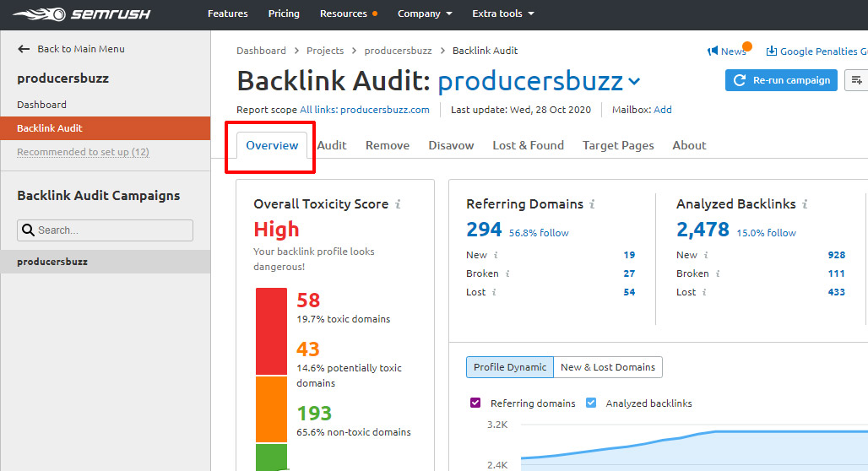Click the 27 broken referring domains value
868x471 pixels.
coord(629,273)
